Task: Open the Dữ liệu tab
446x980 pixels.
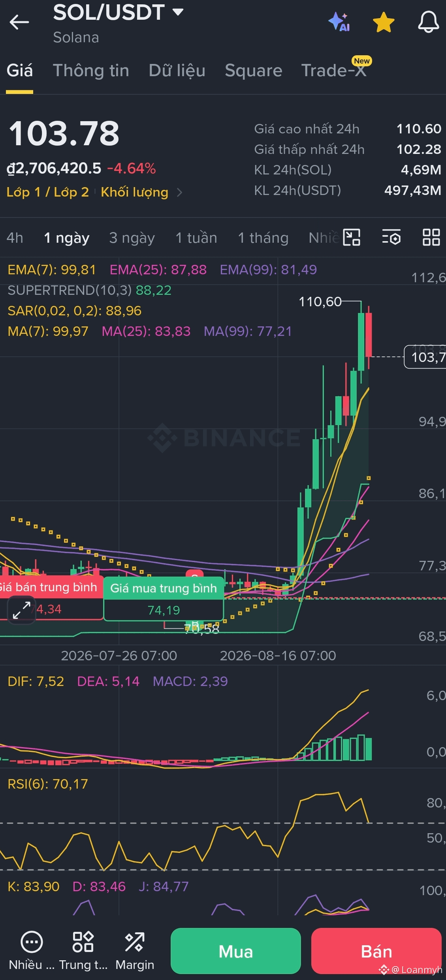Action: 177,71
